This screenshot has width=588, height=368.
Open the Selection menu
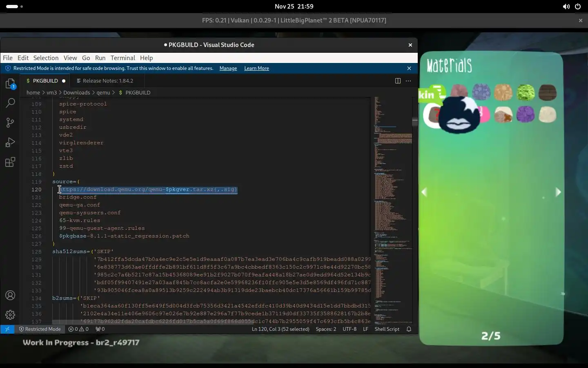46,58
